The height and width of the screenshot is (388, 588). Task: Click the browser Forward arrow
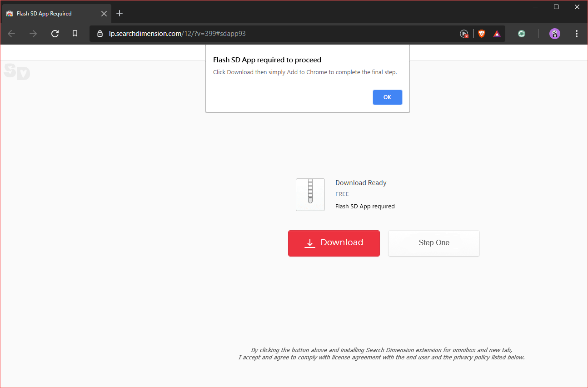pyautogui.click(x=33, y=34)
